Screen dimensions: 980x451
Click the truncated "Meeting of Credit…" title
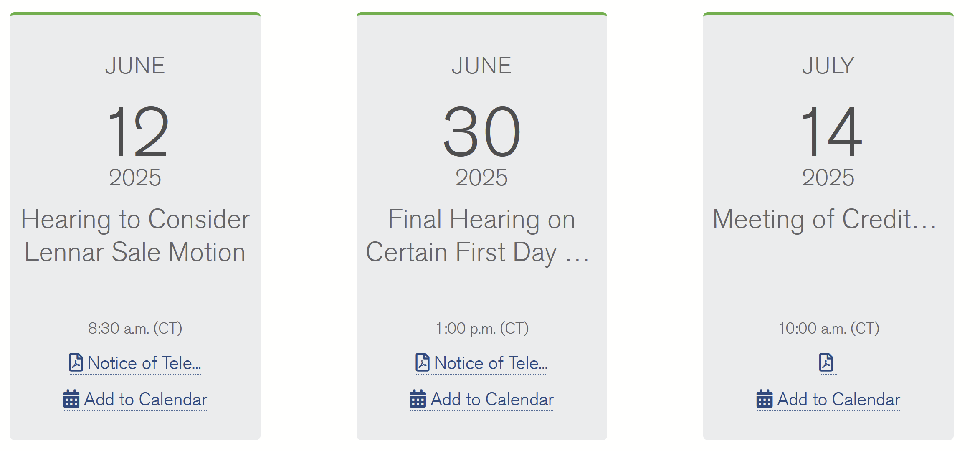pos(825,219)
